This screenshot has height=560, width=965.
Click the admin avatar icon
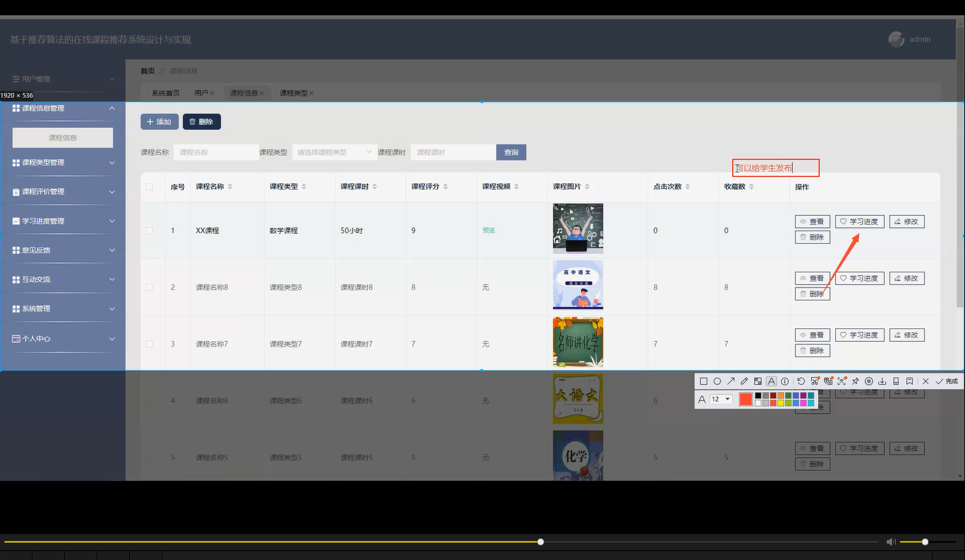click(896, 39)
